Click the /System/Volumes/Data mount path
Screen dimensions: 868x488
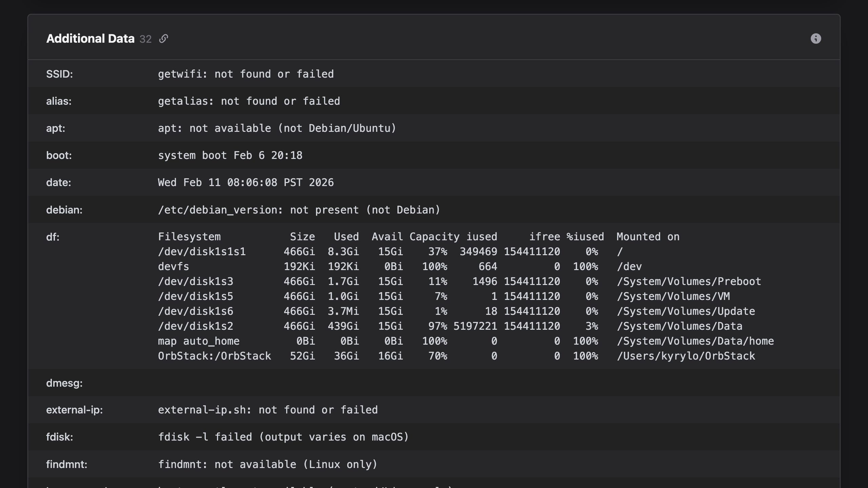[679, 326]
